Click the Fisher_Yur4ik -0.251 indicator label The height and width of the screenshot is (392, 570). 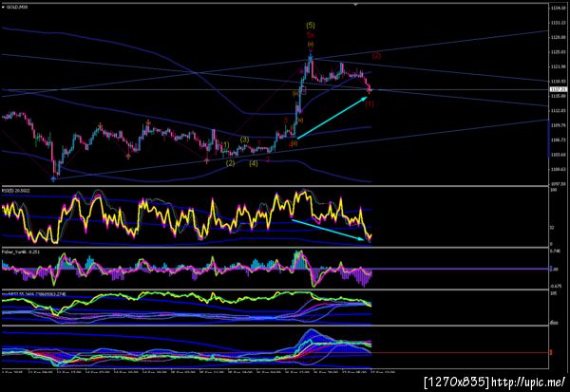click(x=21, y=252)
